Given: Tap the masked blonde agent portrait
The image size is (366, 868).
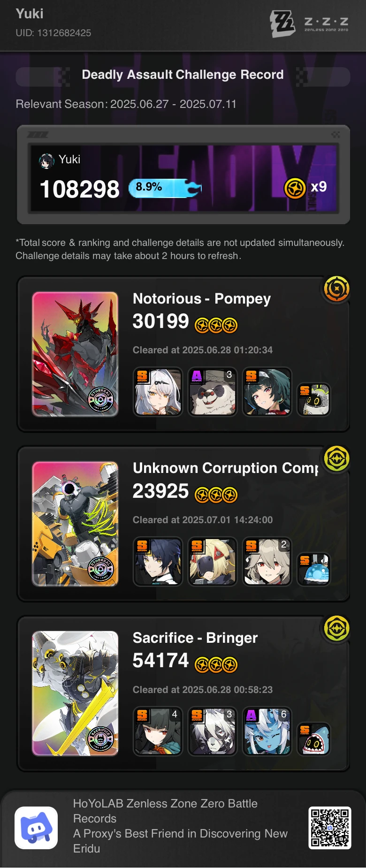Looking at the screenshot, I should coord(212,562).
